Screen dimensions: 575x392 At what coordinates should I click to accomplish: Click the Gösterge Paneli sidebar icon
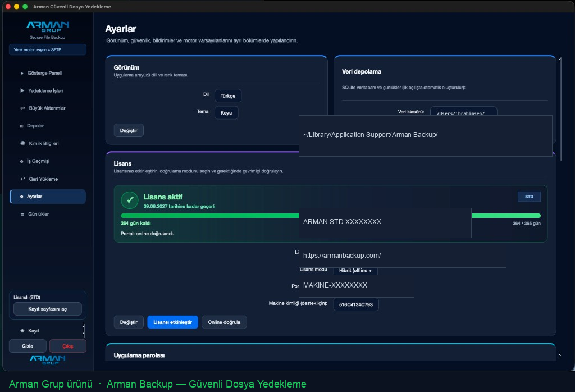[x=22, y=74]
